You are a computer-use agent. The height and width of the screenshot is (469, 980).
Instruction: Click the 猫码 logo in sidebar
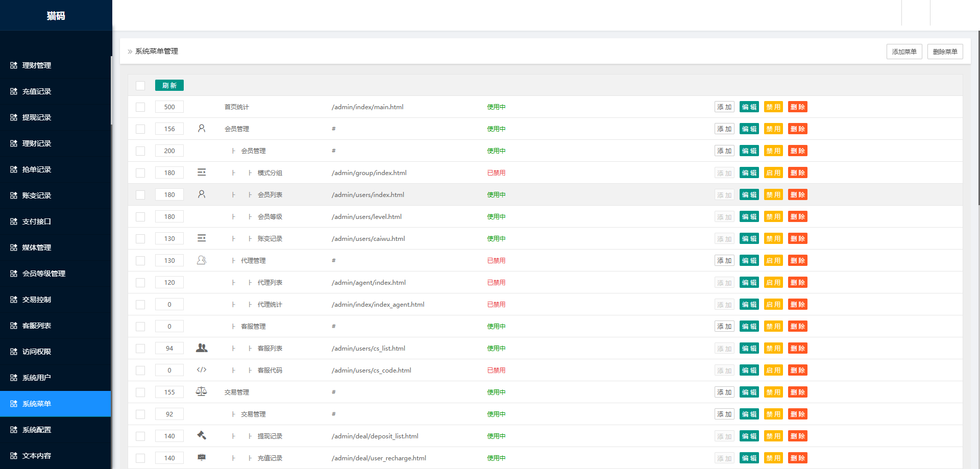coord(56,16)
